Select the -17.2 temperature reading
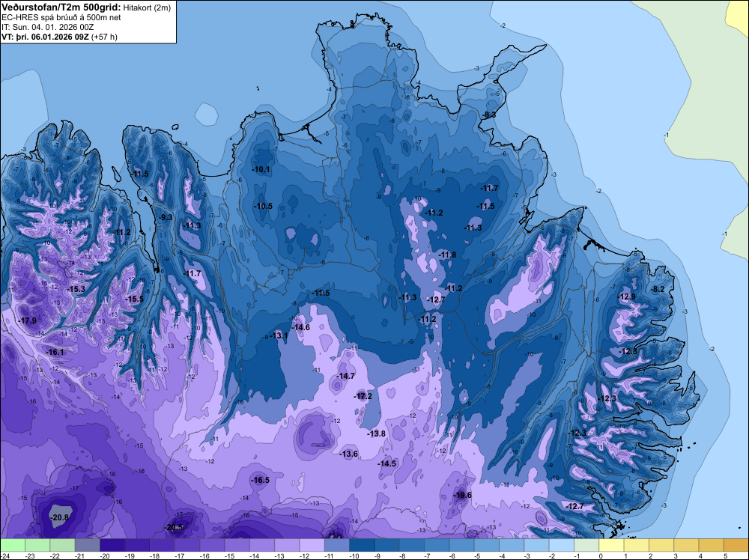Image resolution: width=749 pixels, height=560 pixels. click(363, 396)
